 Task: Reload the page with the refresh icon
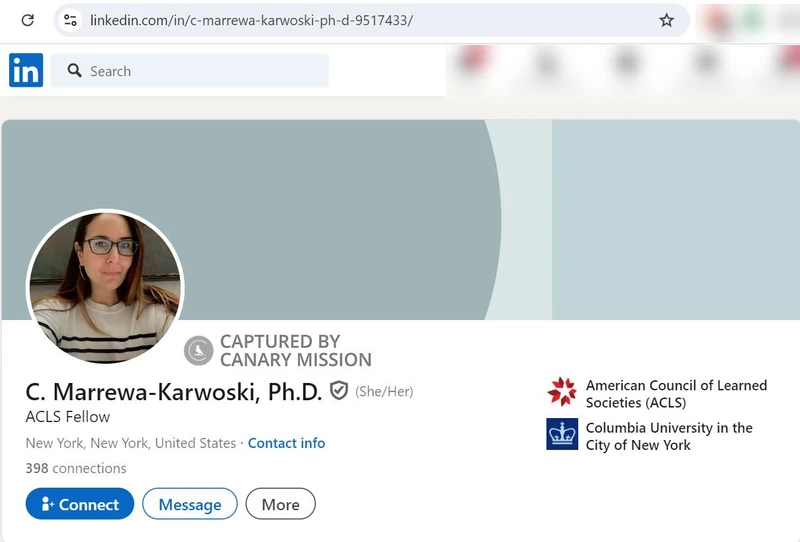pos(28,20)
